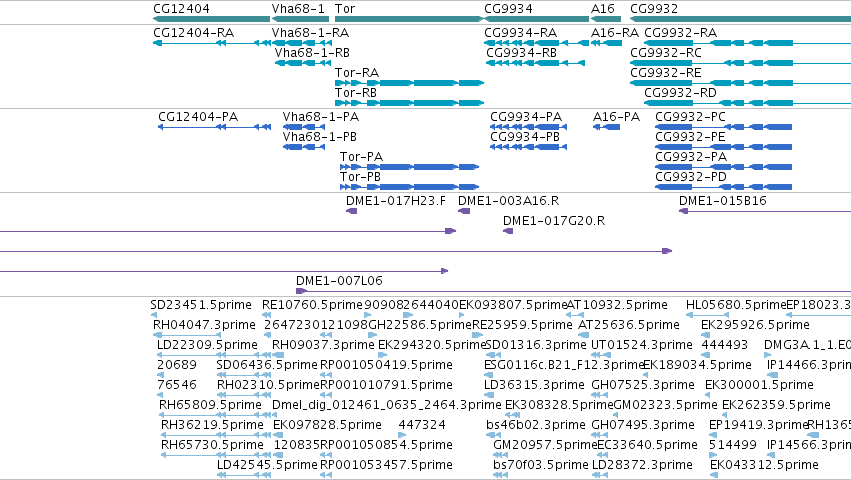
Task: Click the EK300001.5prime EST label
Action: tap(759, 385)
